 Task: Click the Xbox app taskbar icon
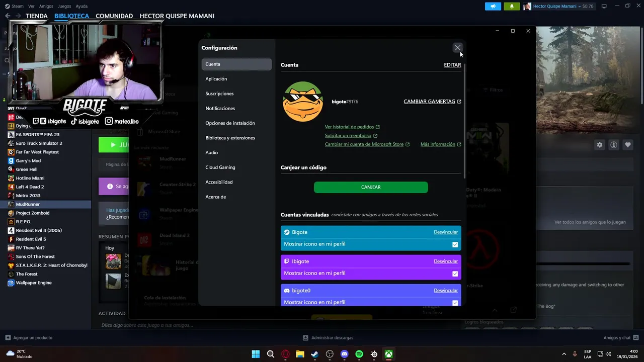389,354
